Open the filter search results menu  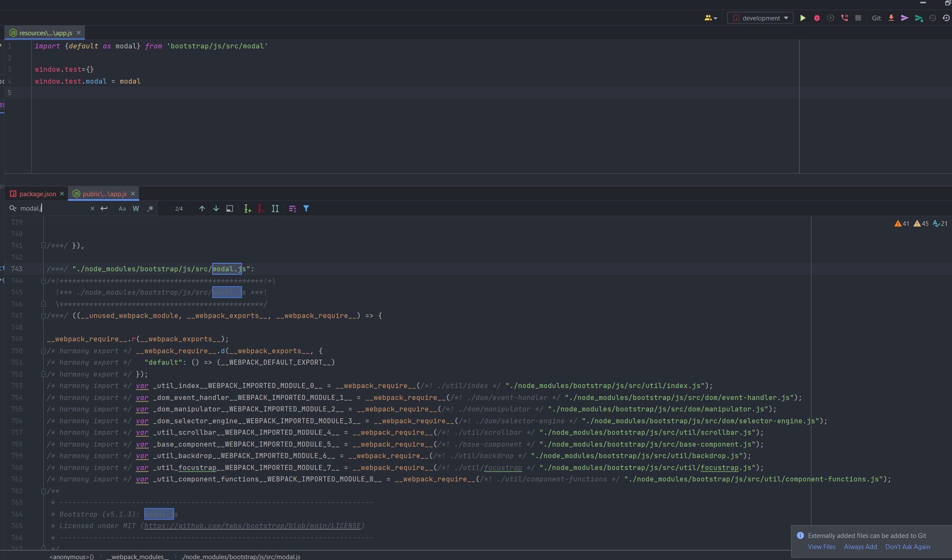pyautogui.click(x=306, y=208)
